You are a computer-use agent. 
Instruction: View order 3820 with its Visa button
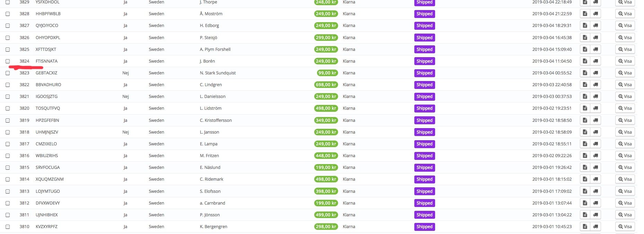(625, 108)
